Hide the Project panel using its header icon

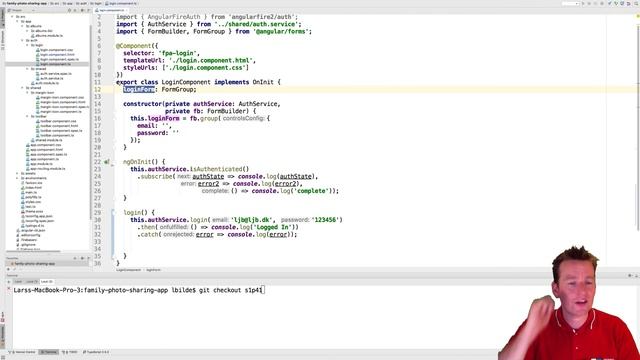(x=88, y=10)
